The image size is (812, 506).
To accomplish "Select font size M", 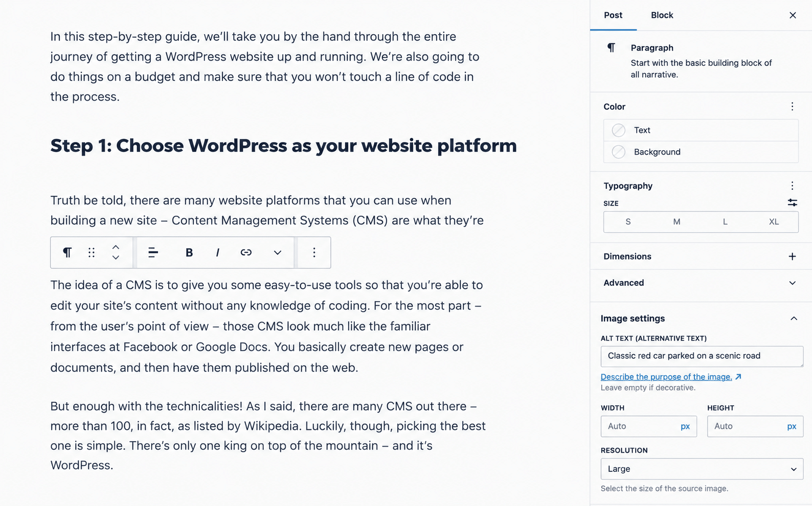I will [x=676, y=222].
